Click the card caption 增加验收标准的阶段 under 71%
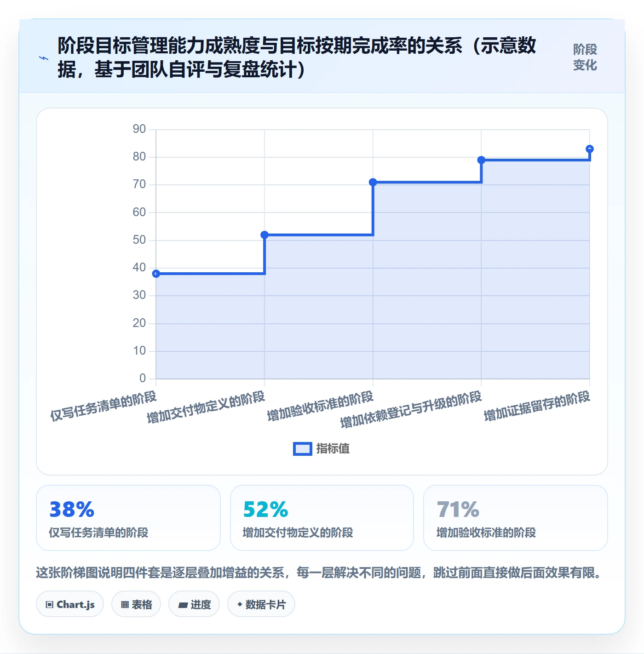This screenshot has width=644, height=654. [486, 533]
